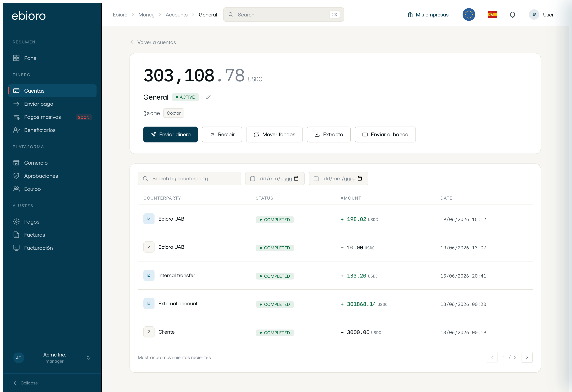Screen dimensions: 572x392
Task: Click COMPLETED badge in Cliente row
Action: coord(275,332)
